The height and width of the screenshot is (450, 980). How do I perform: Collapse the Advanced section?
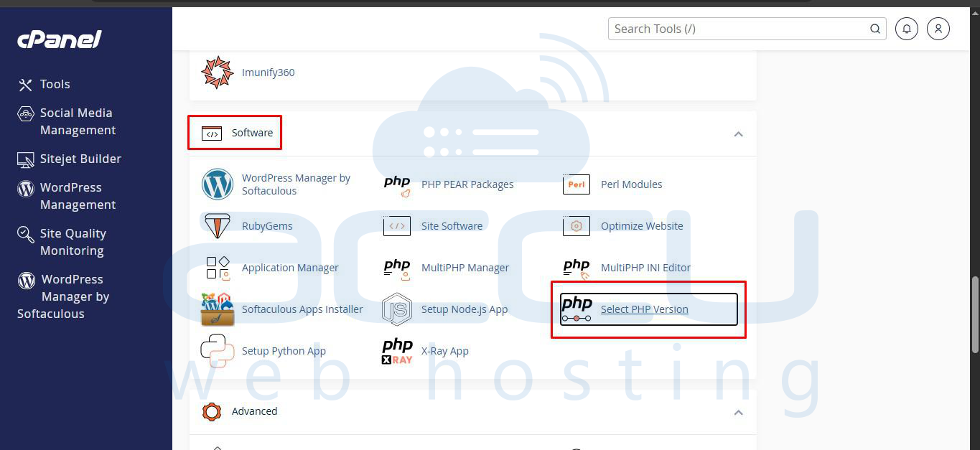(x=738, y=412)
